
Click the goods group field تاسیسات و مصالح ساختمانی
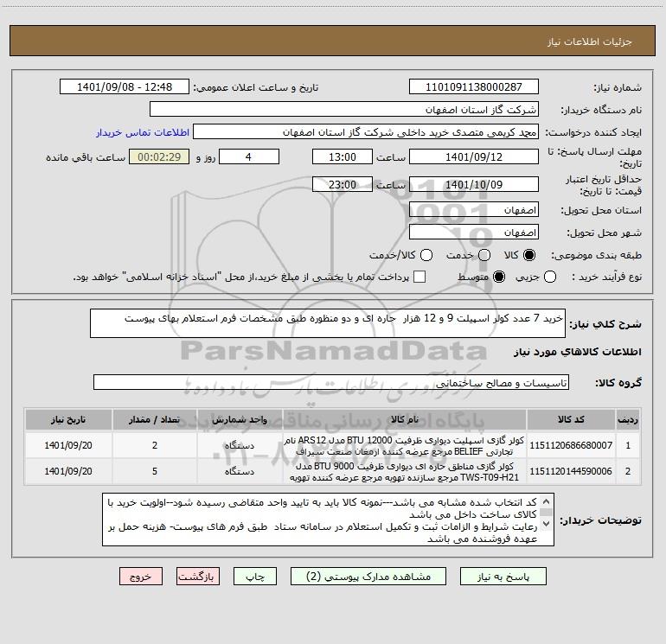(331, 382)
